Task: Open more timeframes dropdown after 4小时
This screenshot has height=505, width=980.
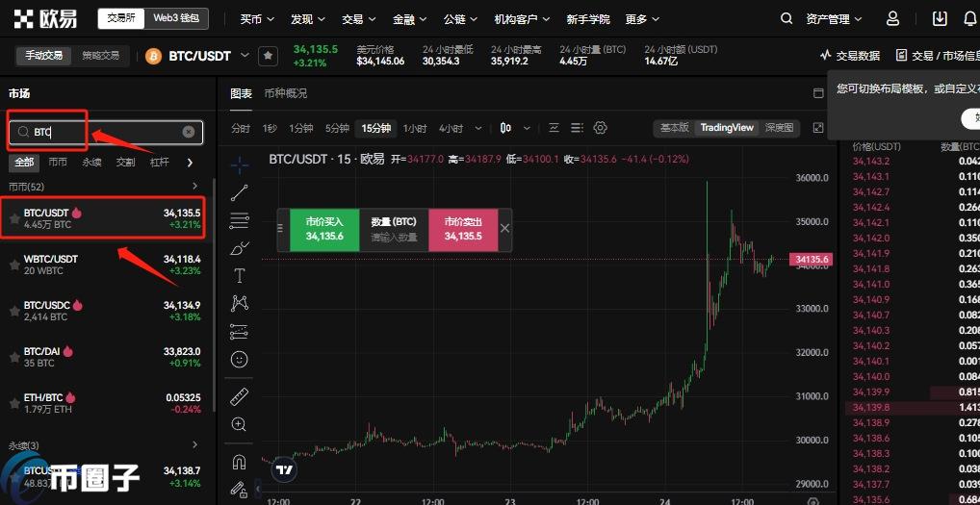Action: (478, 128)
